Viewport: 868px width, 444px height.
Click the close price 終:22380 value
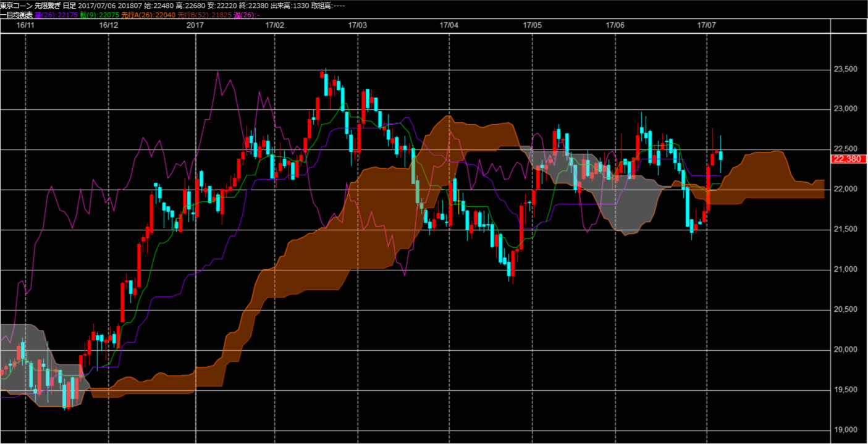tap(253, 6)
